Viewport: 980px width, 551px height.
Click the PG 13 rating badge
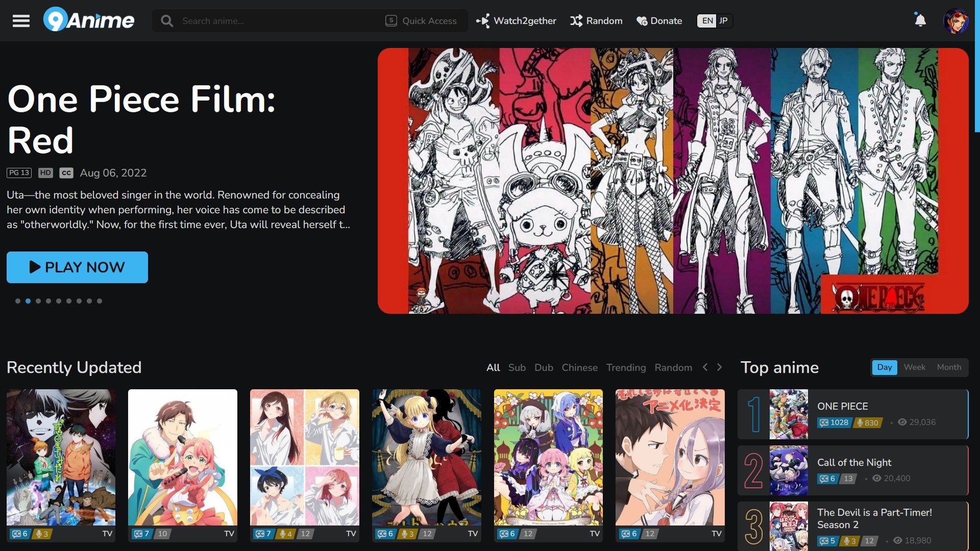pyautogui.click(x=19, y=173)
